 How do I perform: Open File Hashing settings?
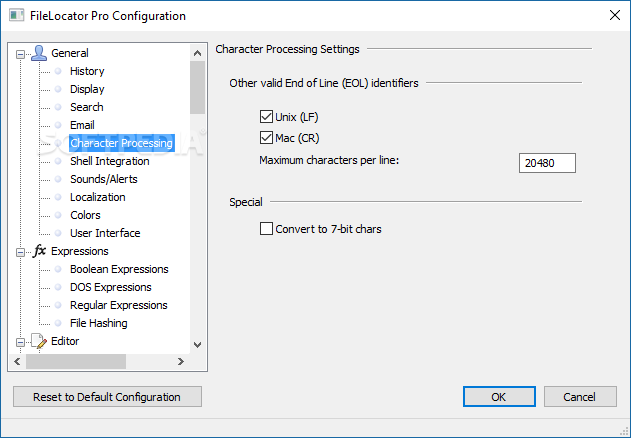click(99, 323)
